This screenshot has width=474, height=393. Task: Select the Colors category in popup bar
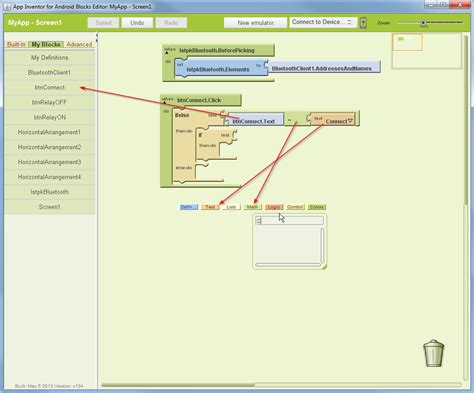coord(317,207)
